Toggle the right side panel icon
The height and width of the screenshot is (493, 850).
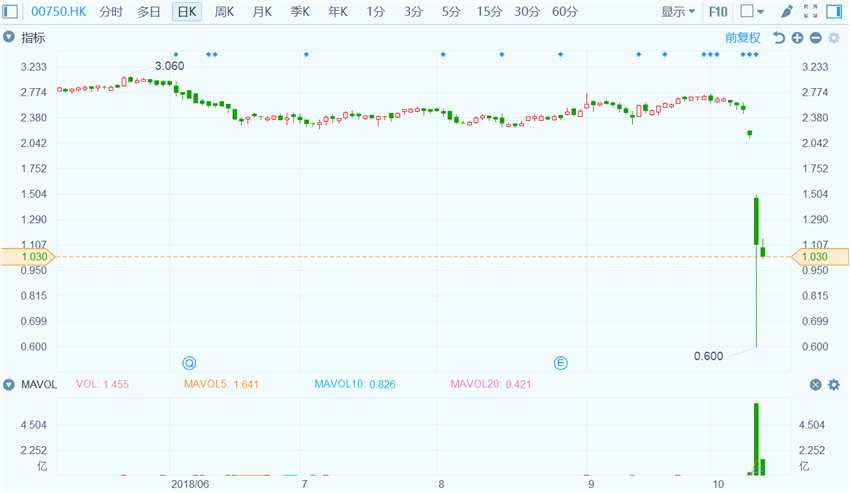(x=834, y=11)
